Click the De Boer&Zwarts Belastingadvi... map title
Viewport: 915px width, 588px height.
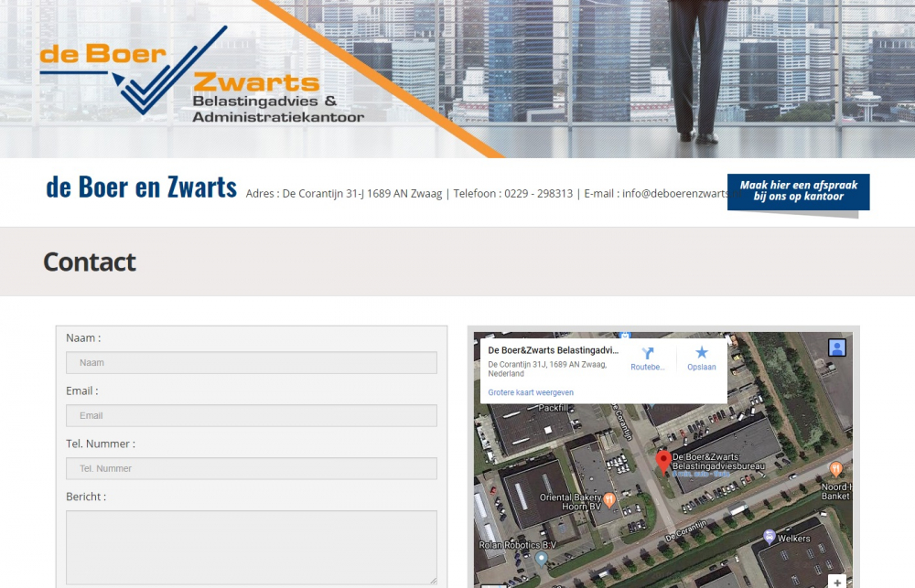click(x=554, y=350)
